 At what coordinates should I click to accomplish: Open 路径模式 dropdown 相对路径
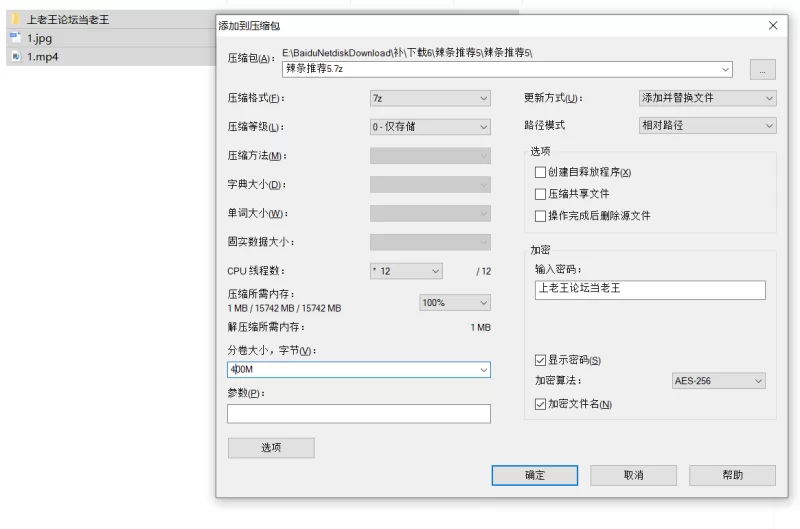pyautogui.click(x=708, y=125)
